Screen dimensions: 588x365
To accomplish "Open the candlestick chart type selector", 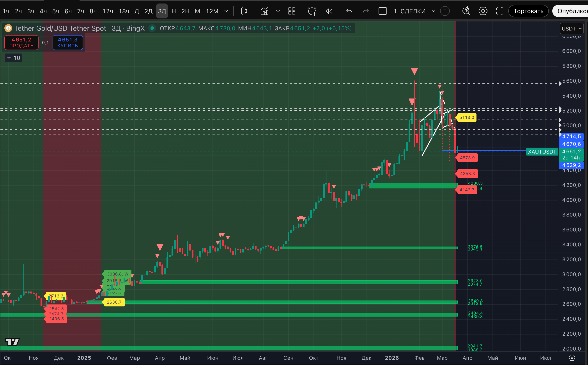I will pyautogui.click(x=244, y=11).
